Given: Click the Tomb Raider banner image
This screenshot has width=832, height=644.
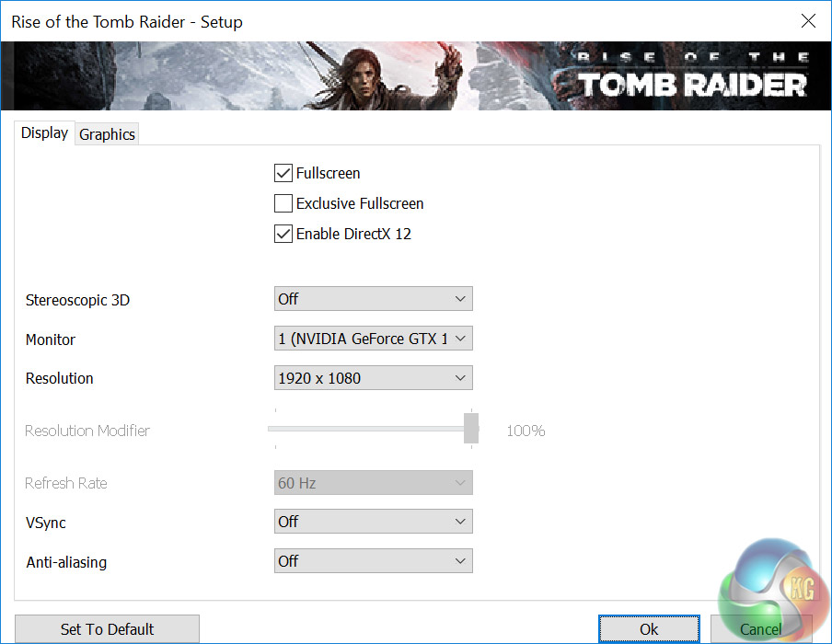Looking at the screenshot, I should pyautogui.click(x=416, y=75).
